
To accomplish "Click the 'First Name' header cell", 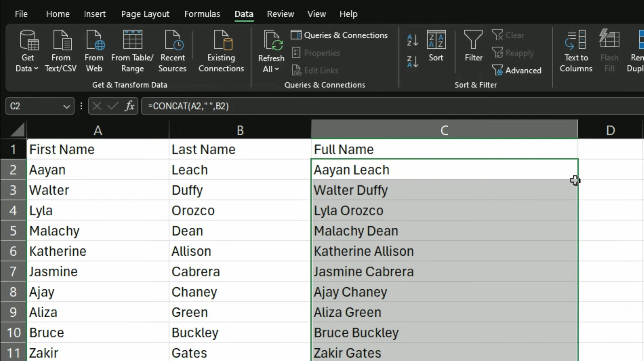I will tap(98, 149).
